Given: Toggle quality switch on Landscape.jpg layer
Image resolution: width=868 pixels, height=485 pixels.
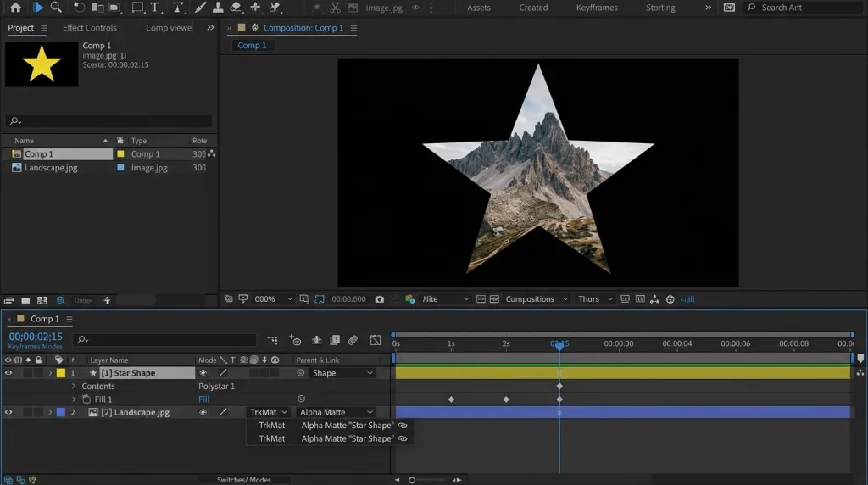Looking at the screenshot, I should [223, 412].
